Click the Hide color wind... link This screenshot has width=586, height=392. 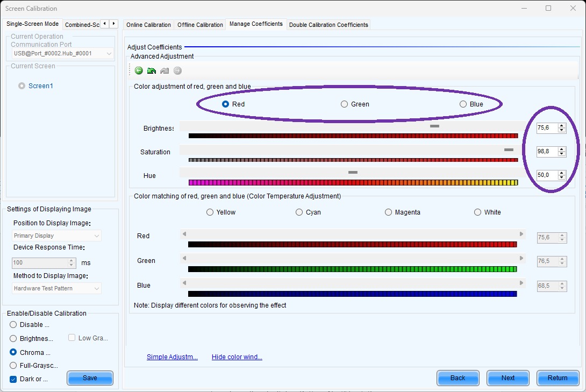[237, 357]
